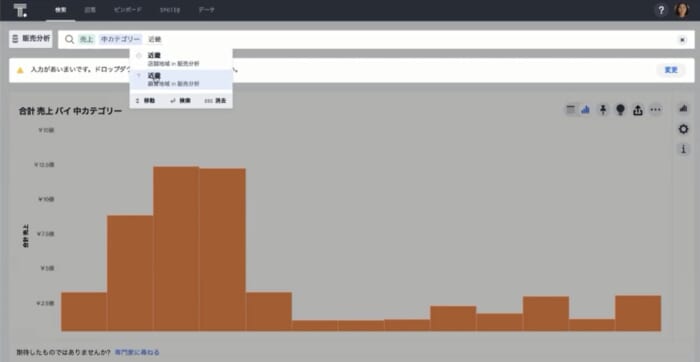Screen dimensions: 700x362
Task: Open SpotIQ insights lightbulb icon
Action: [x=620, y=110]
